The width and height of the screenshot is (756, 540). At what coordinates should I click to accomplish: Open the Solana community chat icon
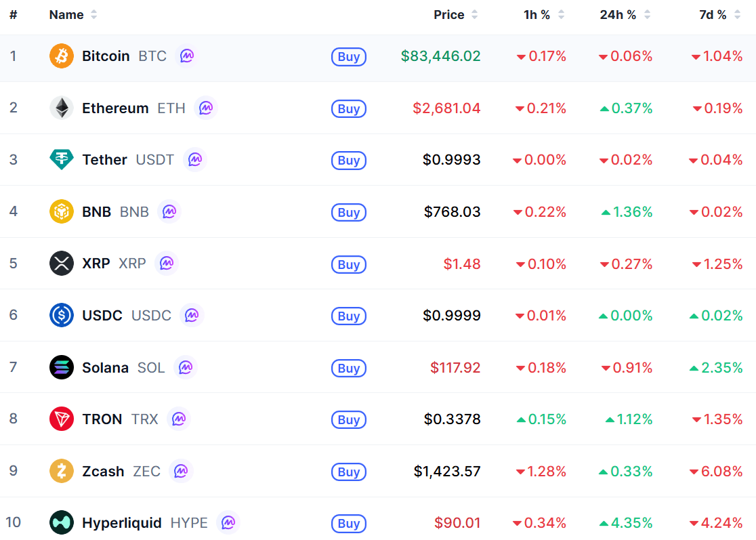click(x=186, y=367)
